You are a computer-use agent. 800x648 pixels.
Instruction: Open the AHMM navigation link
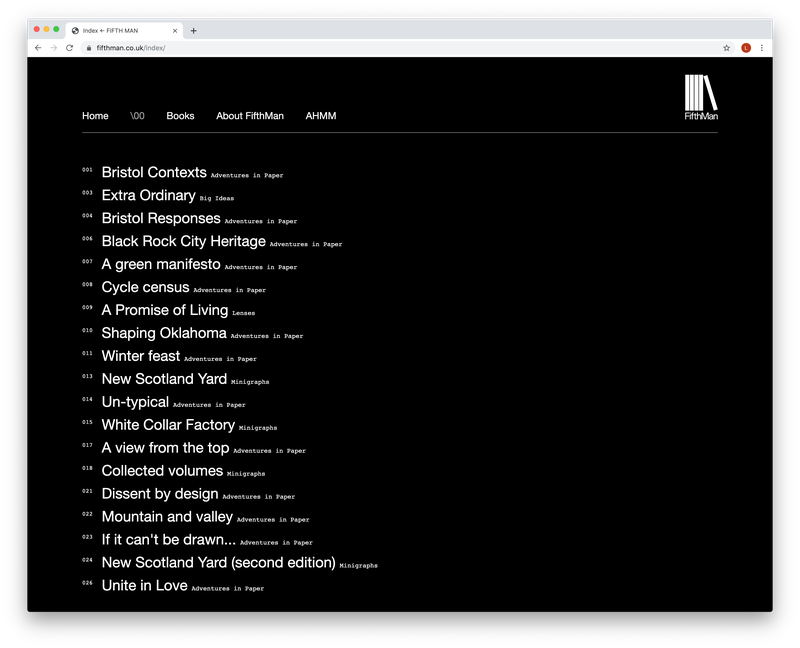(x=320, y=116)
